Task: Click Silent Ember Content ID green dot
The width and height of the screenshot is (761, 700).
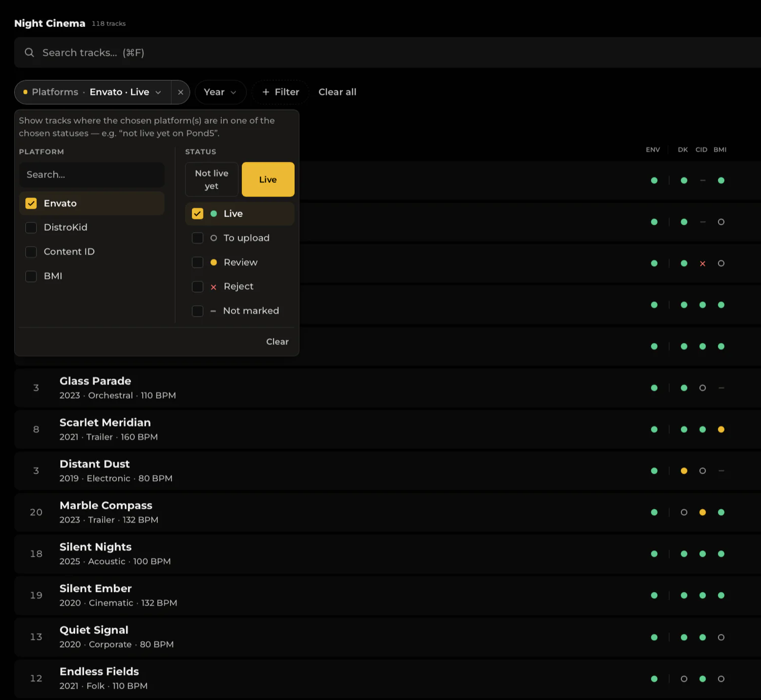Action: pos(703,596)
